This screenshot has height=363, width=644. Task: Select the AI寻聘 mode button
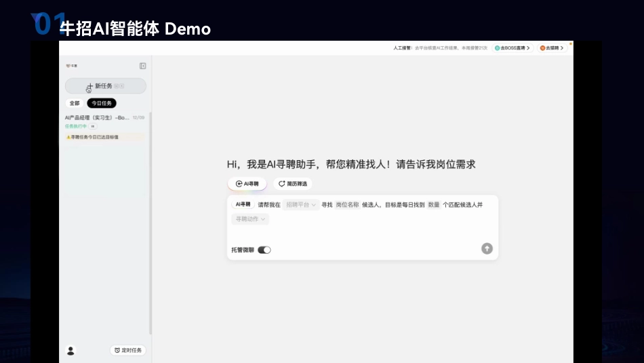click(x=247, y=183)
